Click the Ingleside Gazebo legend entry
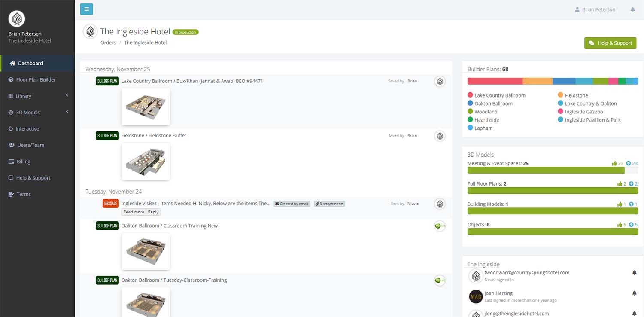 coord(580,112)
